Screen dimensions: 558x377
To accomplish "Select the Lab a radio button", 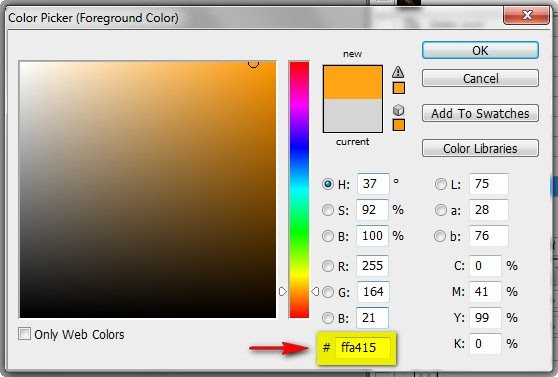I will click(x=441, y=210).
